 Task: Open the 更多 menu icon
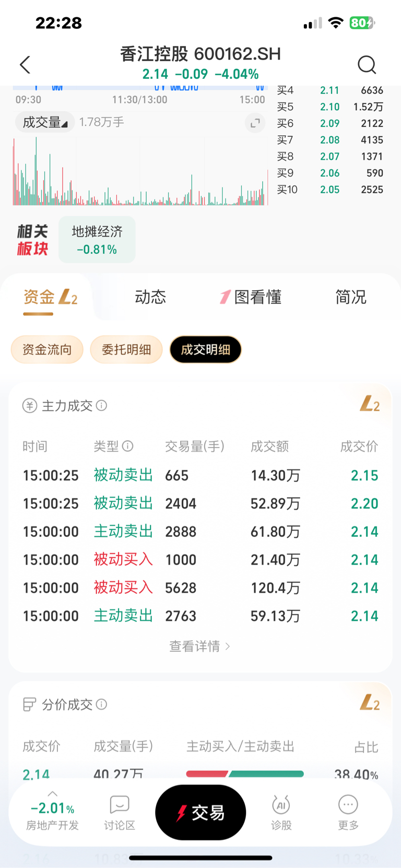tap(348, 813)
